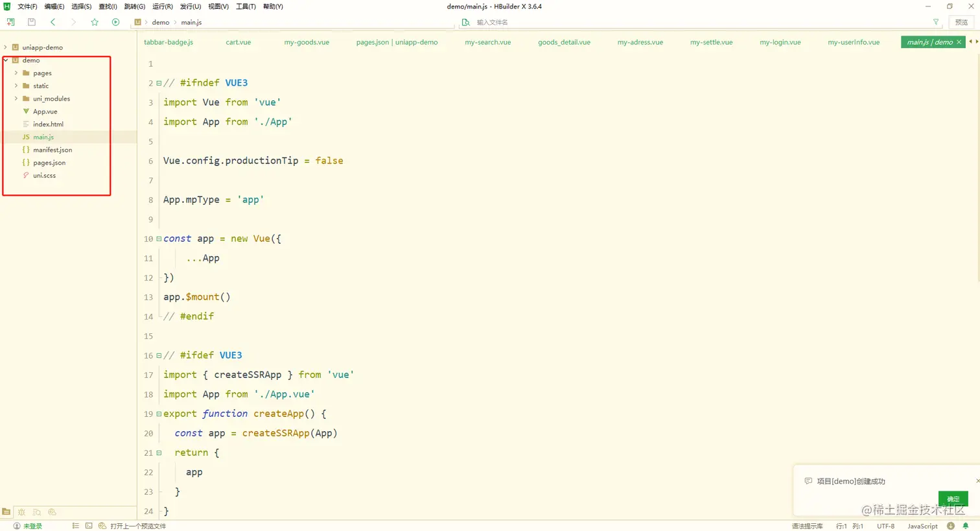Switch to the my-goods.vue tab
This screenshot has width=980, height=531.
point(307,42)
